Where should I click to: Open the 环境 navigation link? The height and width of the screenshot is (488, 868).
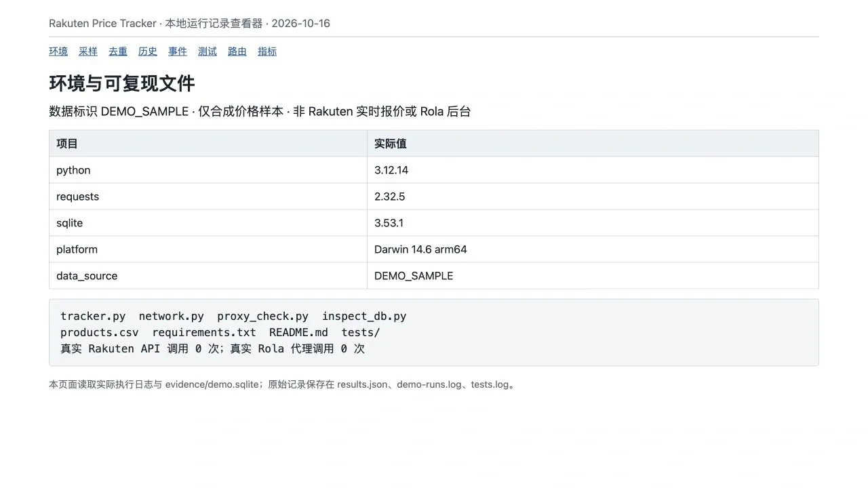(58, 52)
